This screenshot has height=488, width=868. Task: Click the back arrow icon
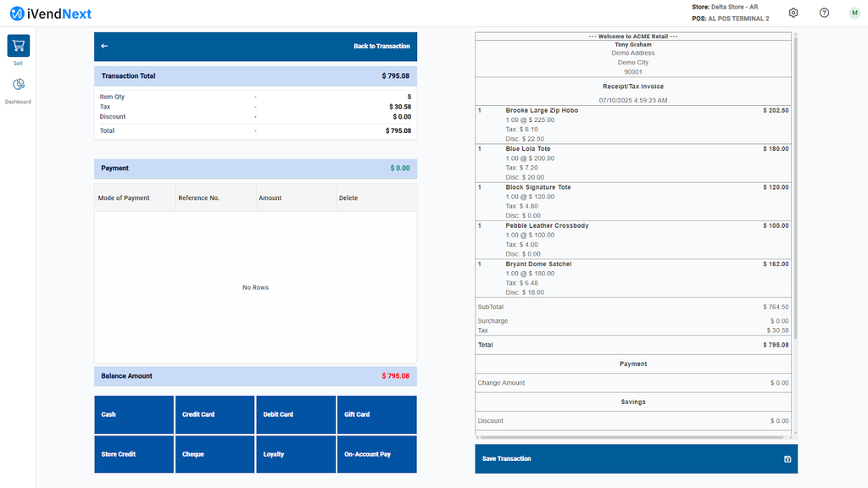coord(104,47)
